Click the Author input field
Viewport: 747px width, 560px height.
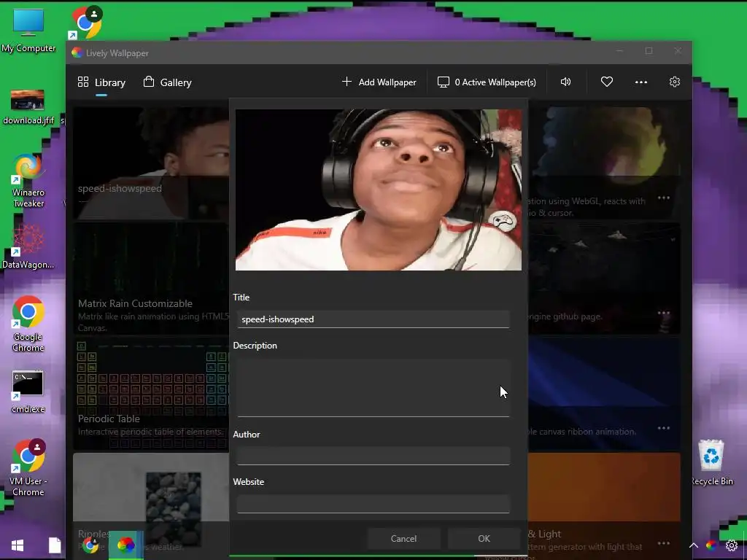[373, 456]
